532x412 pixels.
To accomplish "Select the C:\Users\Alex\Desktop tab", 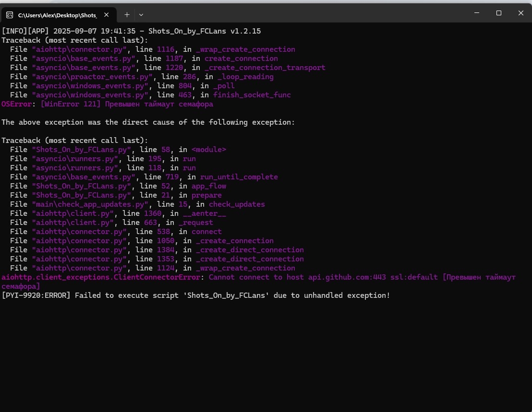I will click(57, 15).
